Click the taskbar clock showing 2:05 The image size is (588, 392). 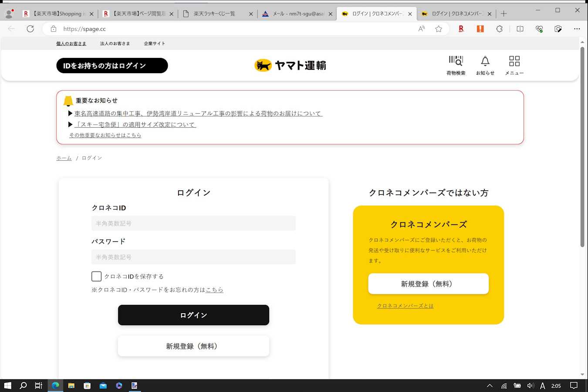click(x=556, y=385)
